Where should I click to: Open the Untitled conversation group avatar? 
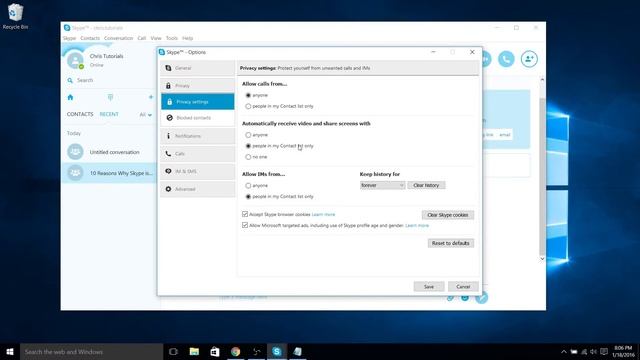point(75,152)
